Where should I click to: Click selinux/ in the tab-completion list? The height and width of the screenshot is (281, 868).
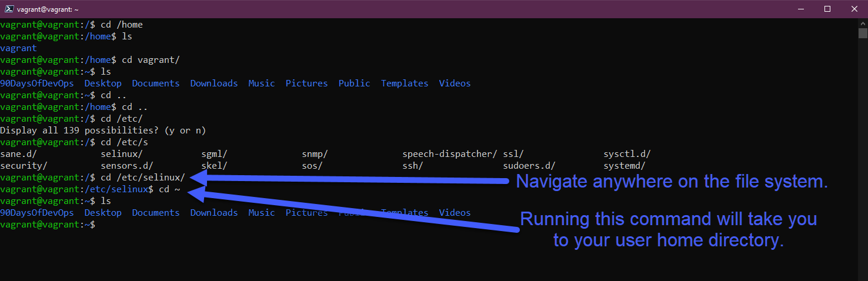click(x=121, y=154)
